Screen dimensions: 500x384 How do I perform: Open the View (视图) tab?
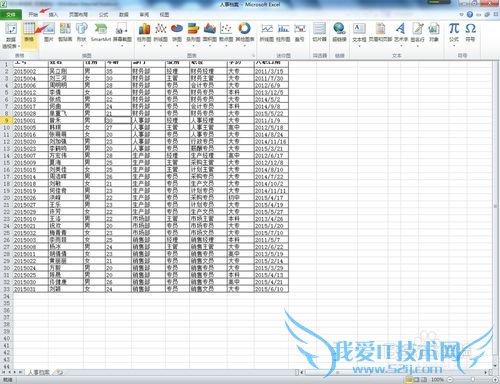(164, 15)
